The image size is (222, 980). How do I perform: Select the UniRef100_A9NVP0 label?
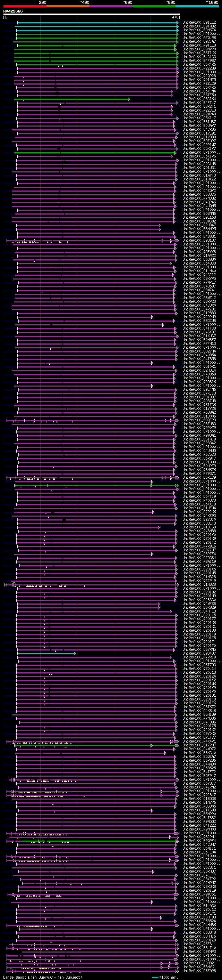(x=199, y=49)
